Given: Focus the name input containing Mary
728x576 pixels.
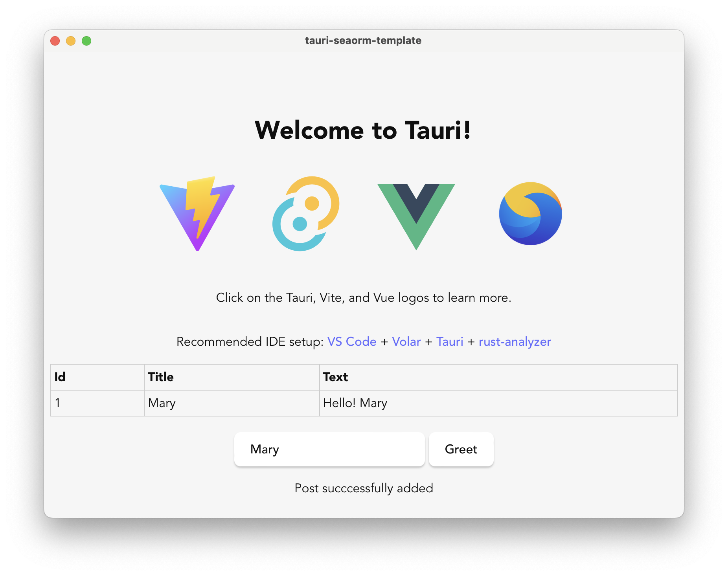Looking at the screenshot, I should coord(329,449).
